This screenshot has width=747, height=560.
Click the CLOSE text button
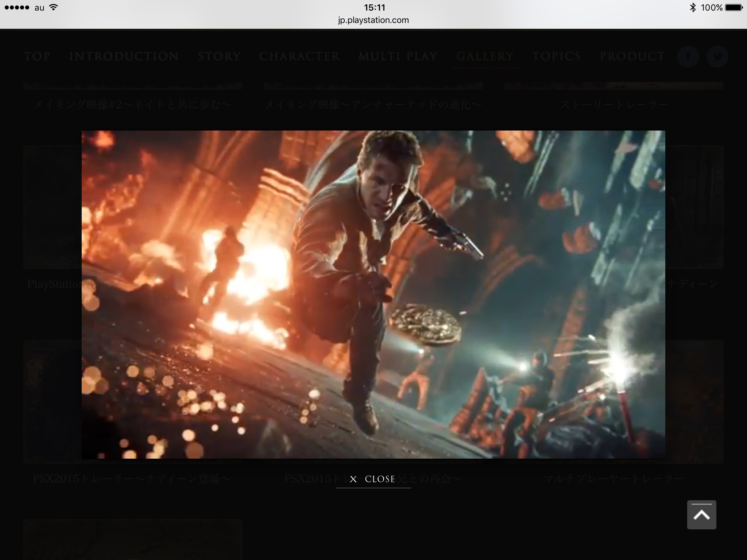[380, 479]
